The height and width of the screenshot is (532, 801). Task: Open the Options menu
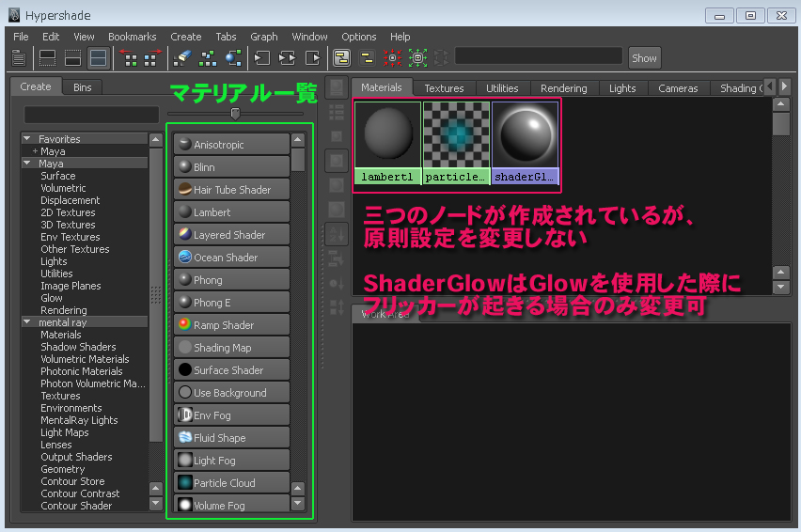tap(359, 37)
